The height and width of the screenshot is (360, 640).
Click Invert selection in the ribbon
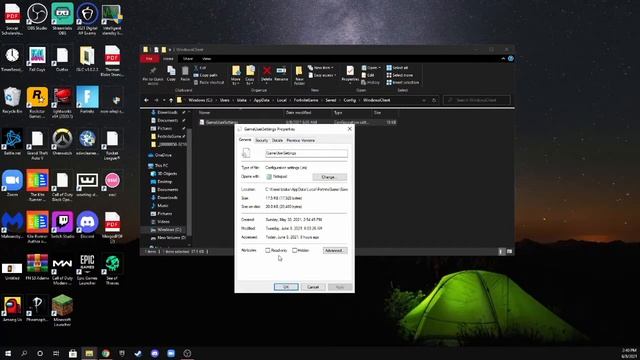tap(403, 82)
